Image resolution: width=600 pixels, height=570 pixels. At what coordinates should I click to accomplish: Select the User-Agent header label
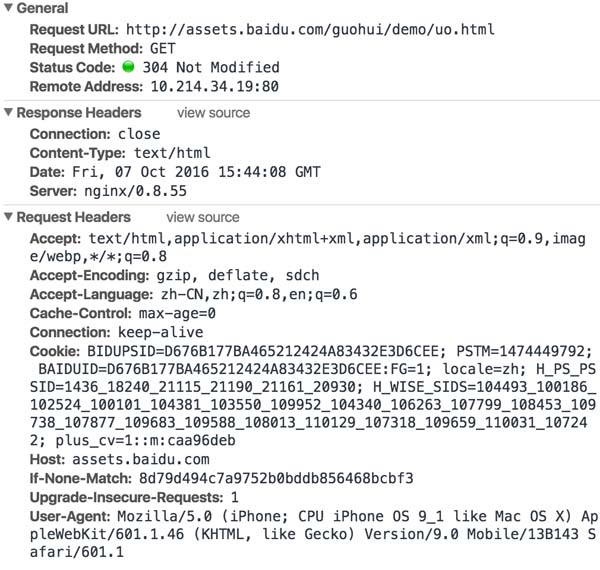pyautogui.click(x=67, y=516)
